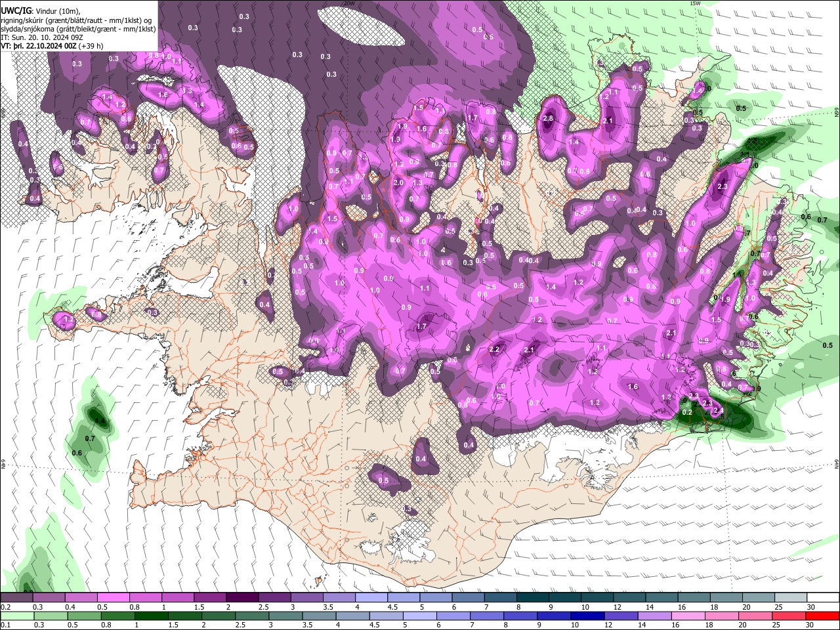Click the 'slydda/snjókoma (grátt/bleikt/grænt - mm/1klst)' line
840x630 pixels.
tap(78, 29)
